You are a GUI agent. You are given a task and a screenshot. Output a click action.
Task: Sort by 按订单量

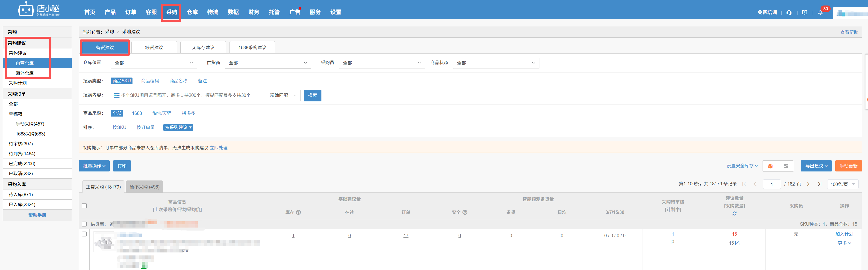[x=146, y=128]
